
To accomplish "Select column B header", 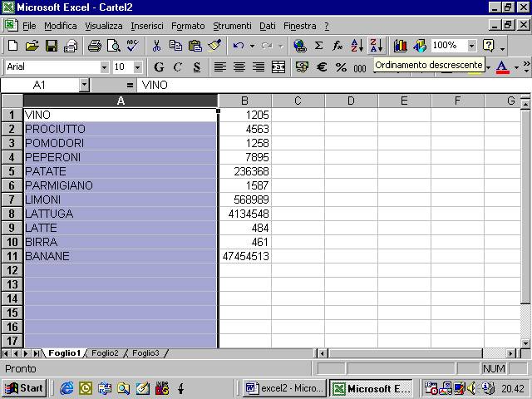I will point(244,101).
